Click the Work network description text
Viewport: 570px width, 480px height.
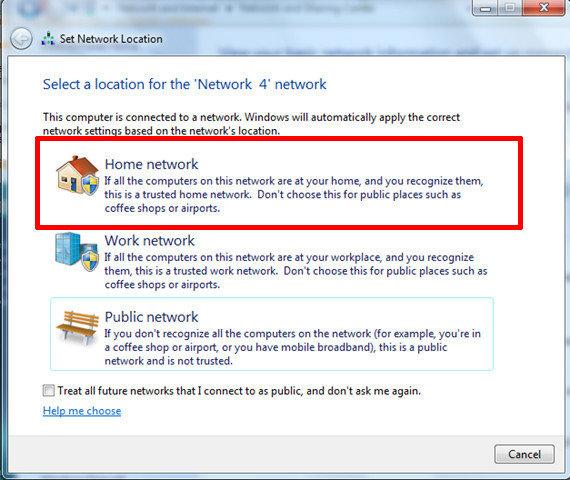point(296,271)
